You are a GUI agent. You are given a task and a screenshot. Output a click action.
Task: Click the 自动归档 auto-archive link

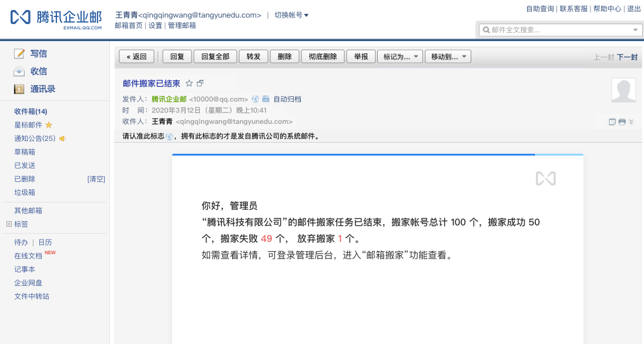pos(287,99)
